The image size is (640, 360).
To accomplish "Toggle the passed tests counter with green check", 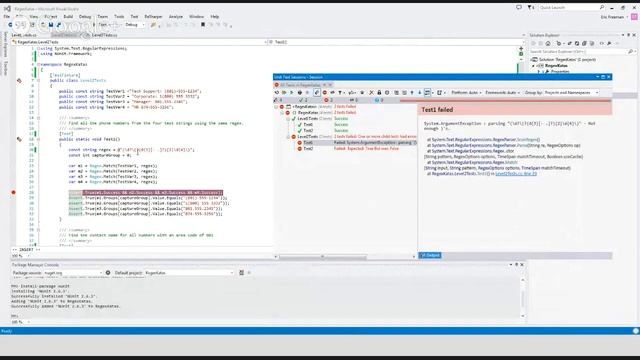I will pyautogui.click(x=303, y=100).
